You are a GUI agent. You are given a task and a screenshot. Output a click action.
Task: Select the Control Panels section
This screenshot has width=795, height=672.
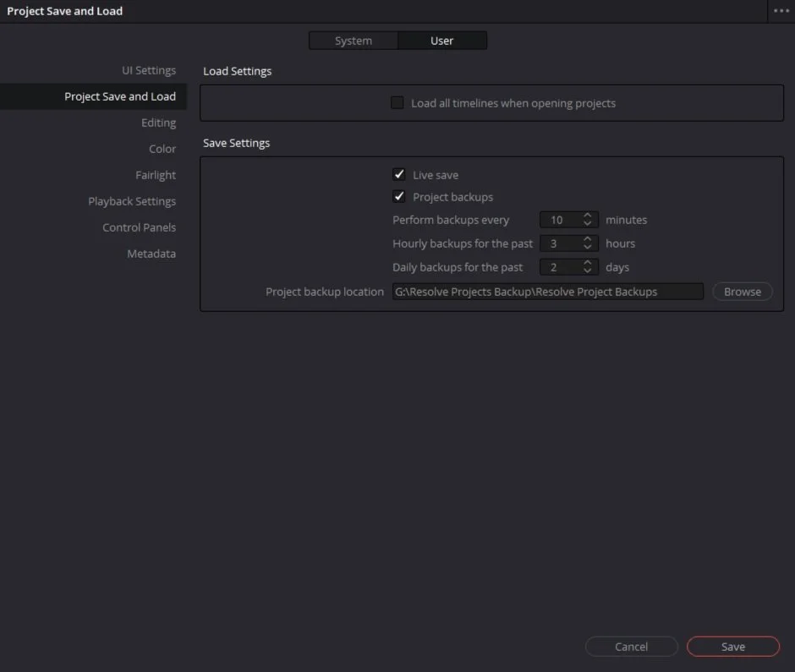pos(139,227)
